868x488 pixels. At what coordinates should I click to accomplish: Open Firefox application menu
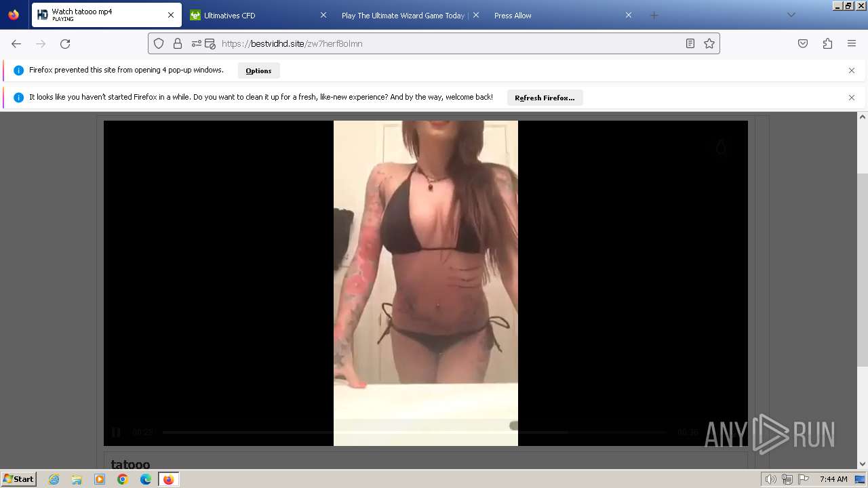[852, 43]
